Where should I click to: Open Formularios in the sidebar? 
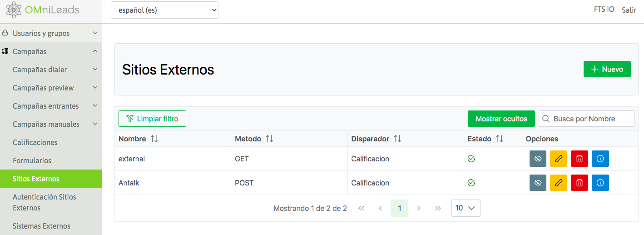tap(32, 160)
